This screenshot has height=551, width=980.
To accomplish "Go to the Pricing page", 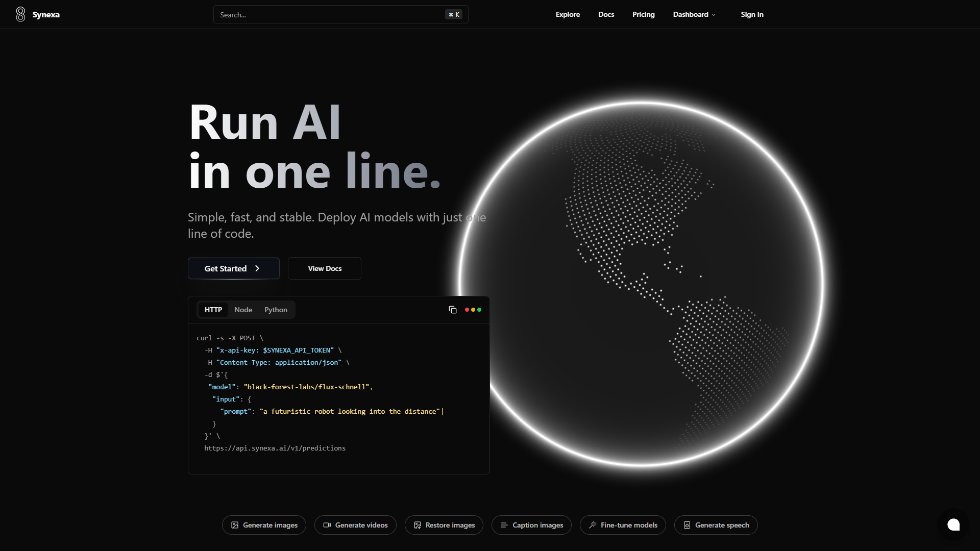I will pos(643,14).
